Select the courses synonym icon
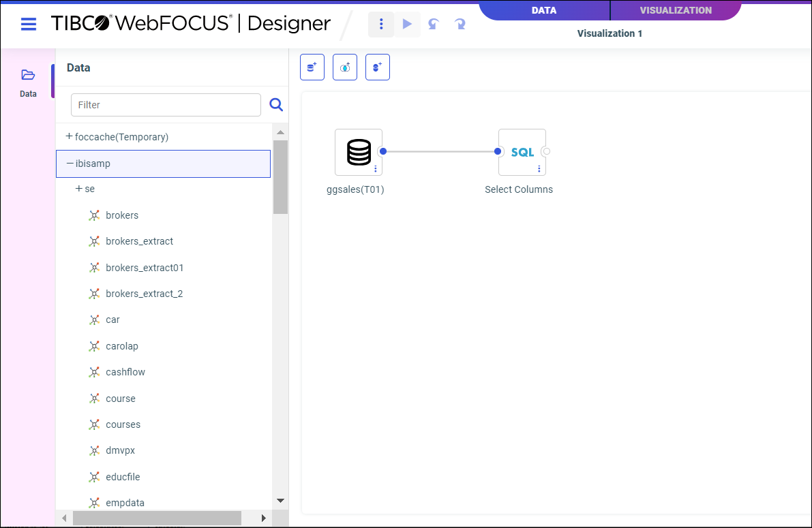This screenshot has height=528, width=812. pyautogui.click(x=93, y=424)
